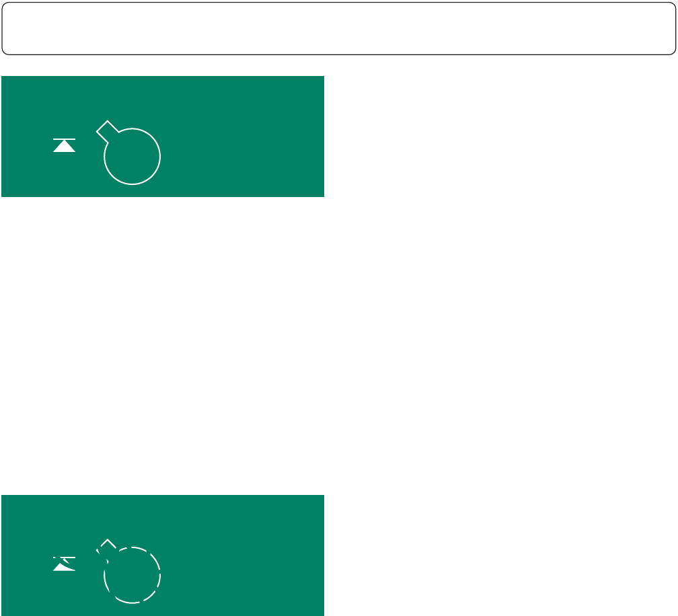This screenshot has width=678, height=616.
Task: Click inside the solid circle outline center
Action: pos(133,157)
